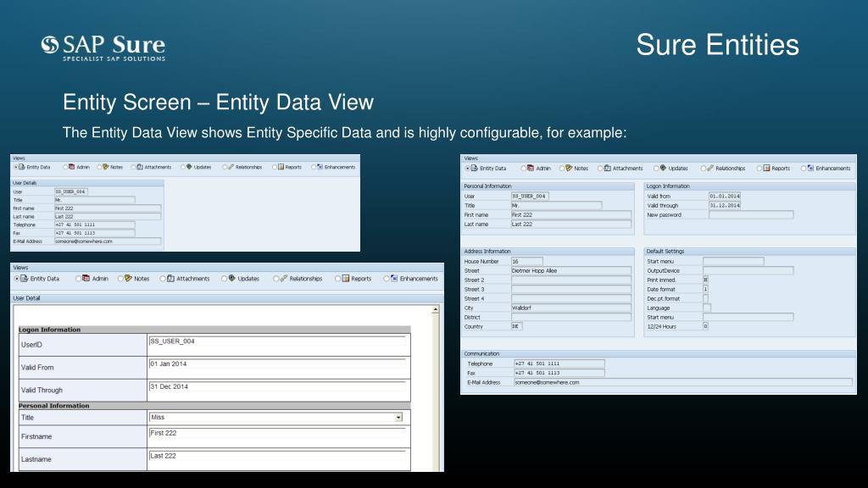Choose the Entity Data icon in the right screenshot
The height and width of the screenshot is (488, 868).
point(475,168)
